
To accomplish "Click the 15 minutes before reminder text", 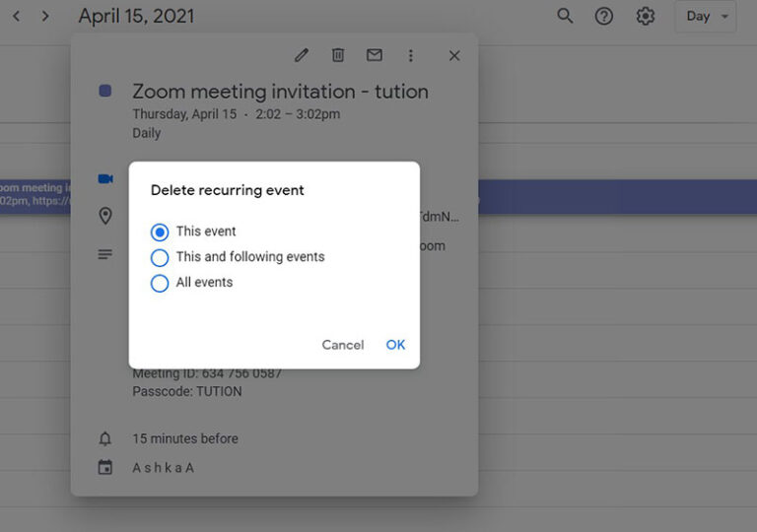I will click(185, 438).
